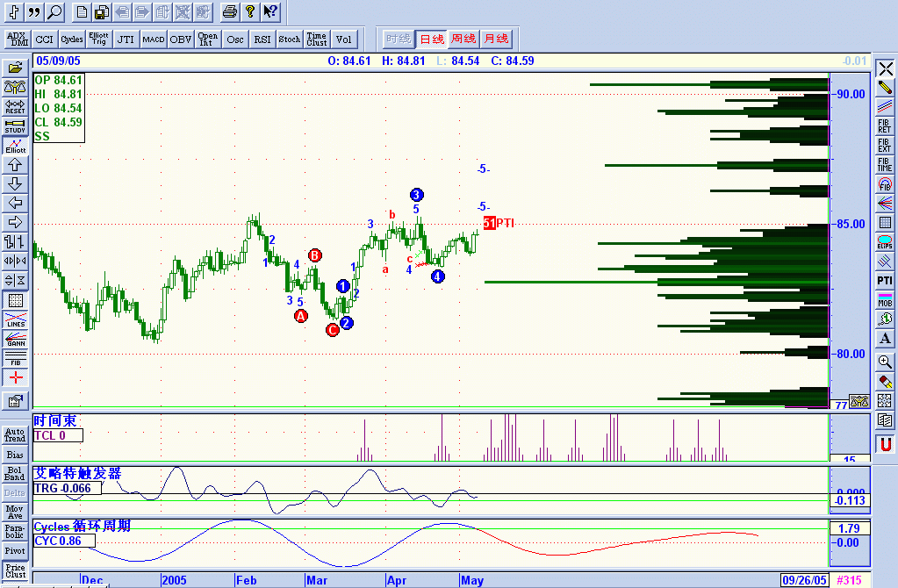The width and height of the screenshot is (898, 588).
Task: Click the up arrow in left sidebar
Action: click(15, 165)
